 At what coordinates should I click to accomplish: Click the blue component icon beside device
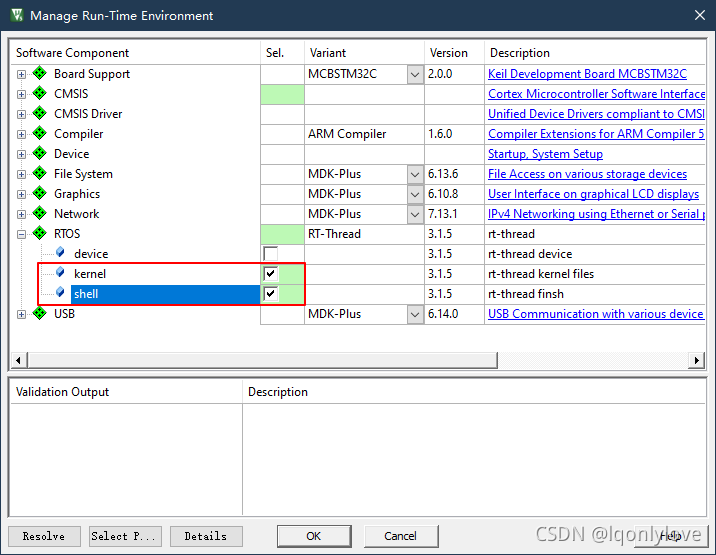(60, 253)
